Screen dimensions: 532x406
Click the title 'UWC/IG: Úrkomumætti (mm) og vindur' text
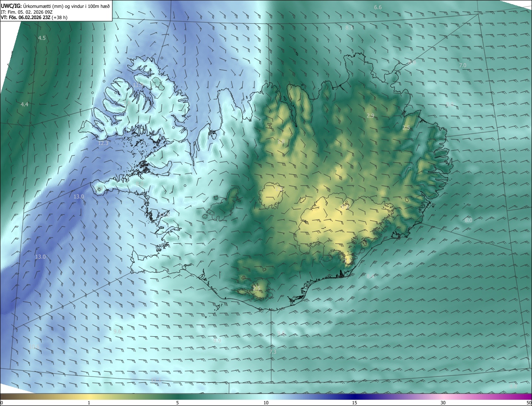tap(55, 6)
